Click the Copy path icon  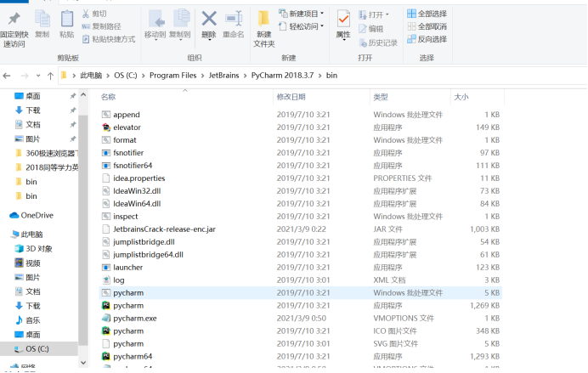pyautogui.click(x=86, y=26)
